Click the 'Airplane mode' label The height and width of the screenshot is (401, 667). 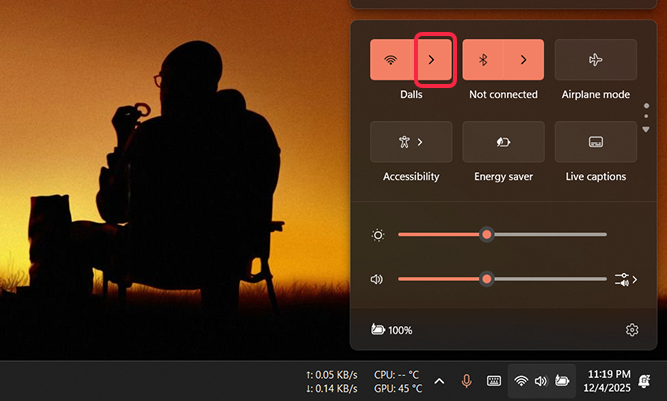(x=596, y=94)
